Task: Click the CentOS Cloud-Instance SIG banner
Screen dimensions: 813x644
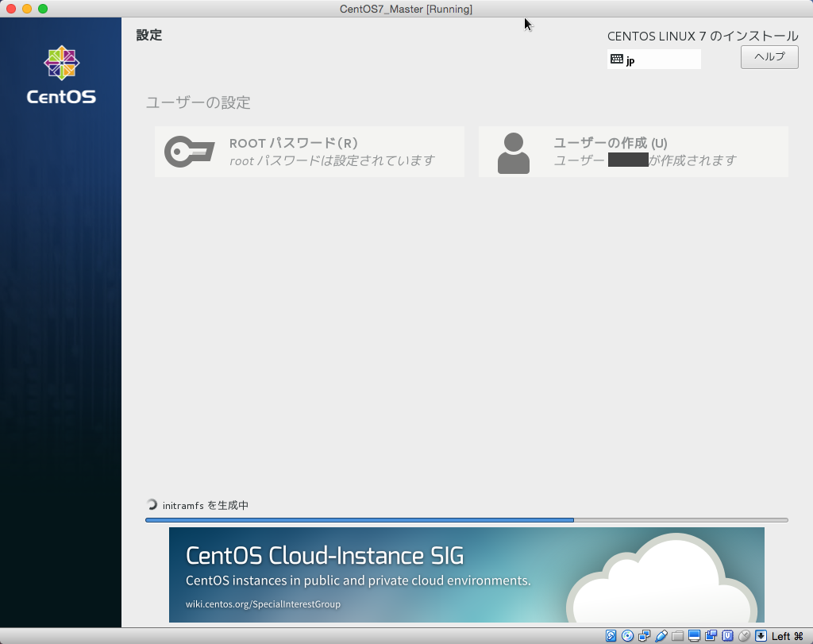Action: point(467,575)
